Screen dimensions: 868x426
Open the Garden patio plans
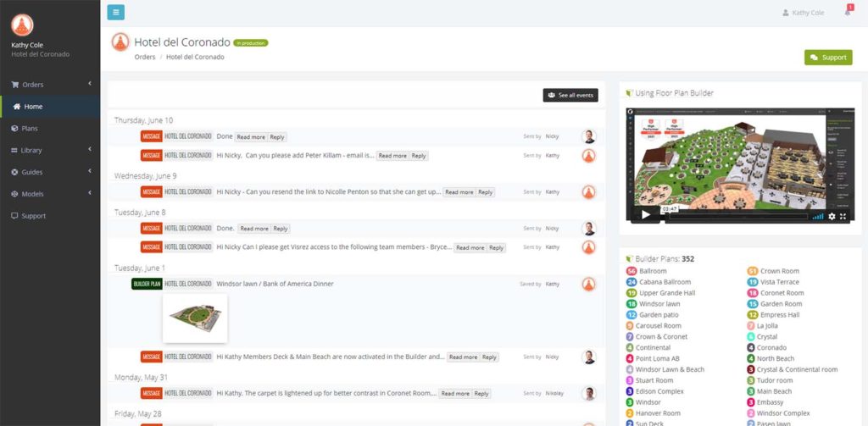pos(658,315)
